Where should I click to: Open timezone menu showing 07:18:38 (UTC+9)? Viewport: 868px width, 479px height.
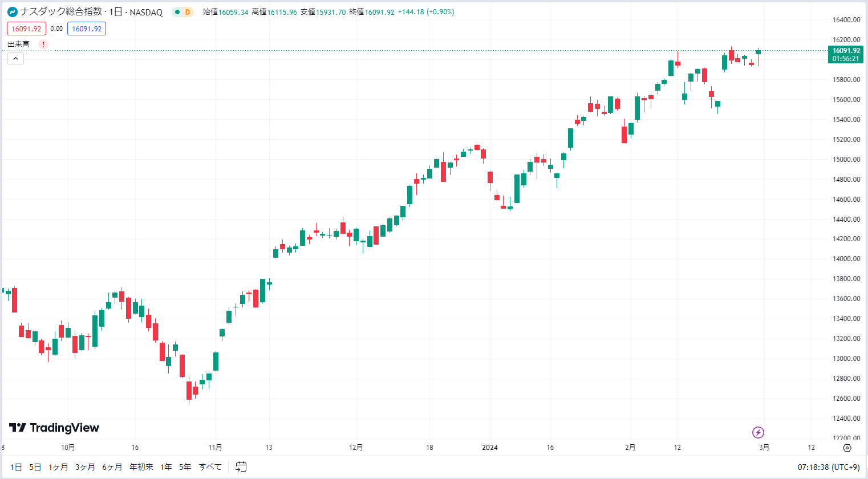(828, 467)
